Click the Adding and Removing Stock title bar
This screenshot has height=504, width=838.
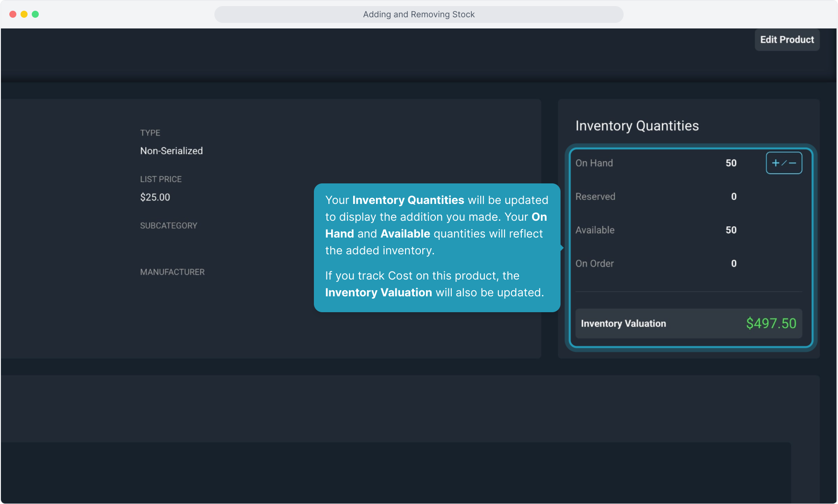(x=419, y=14)
